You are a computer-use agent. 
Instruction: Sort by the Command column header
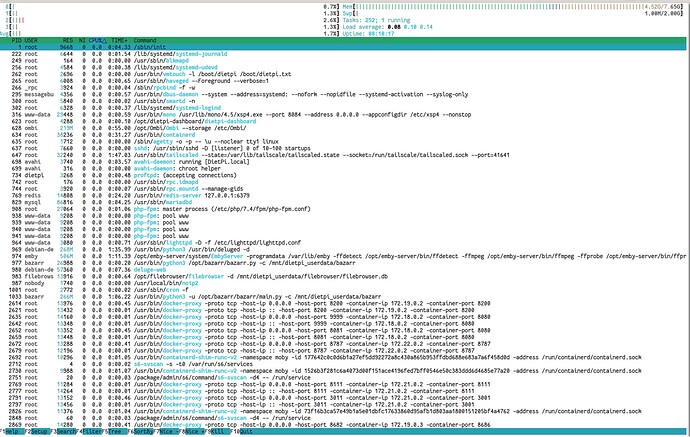(x=145, y=40)
